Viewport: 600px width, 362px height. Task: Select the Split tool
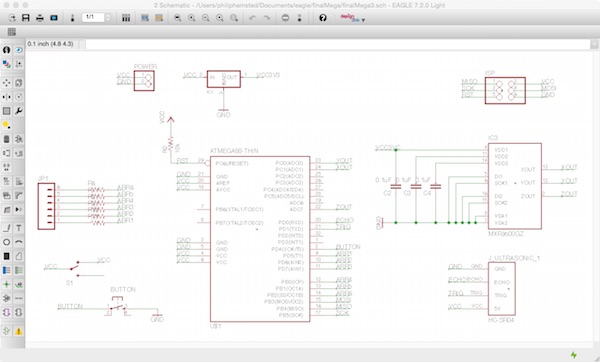click(7, 210)
